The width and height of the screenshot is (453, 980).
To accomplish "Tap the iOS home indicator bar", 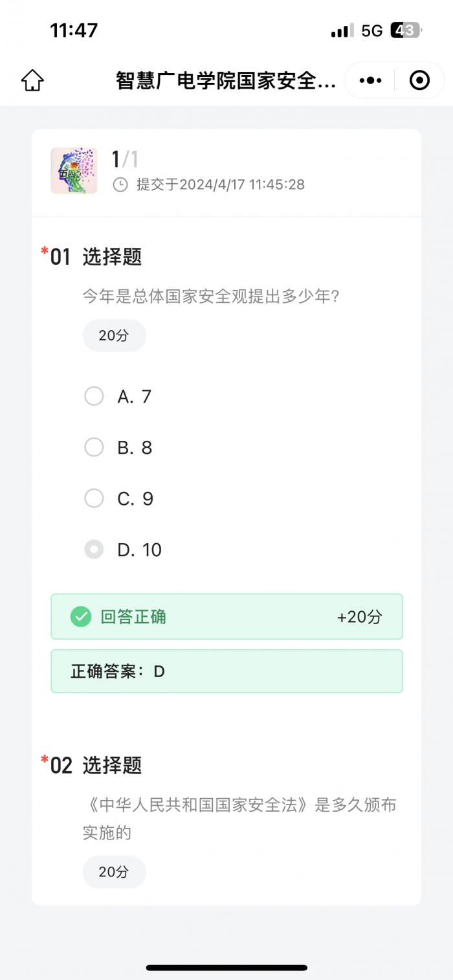I will pyautogui.click(x=226, y=968).
